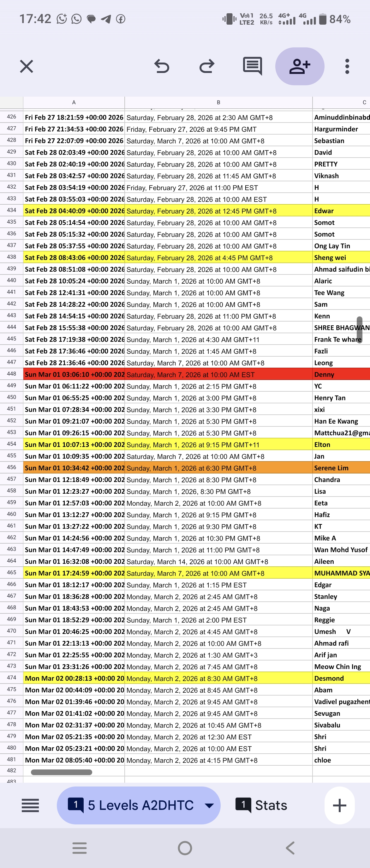The height and width of the screenshot is (868, 370).
Task: Select the cell Viknash
Action: pyautogui.click(x=341, y=176)
